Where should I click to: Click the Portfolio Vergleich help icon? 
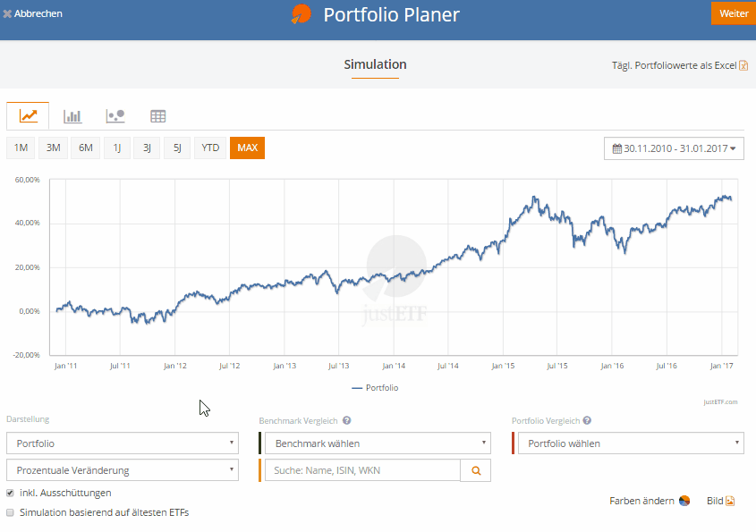[x=587, y=420]
